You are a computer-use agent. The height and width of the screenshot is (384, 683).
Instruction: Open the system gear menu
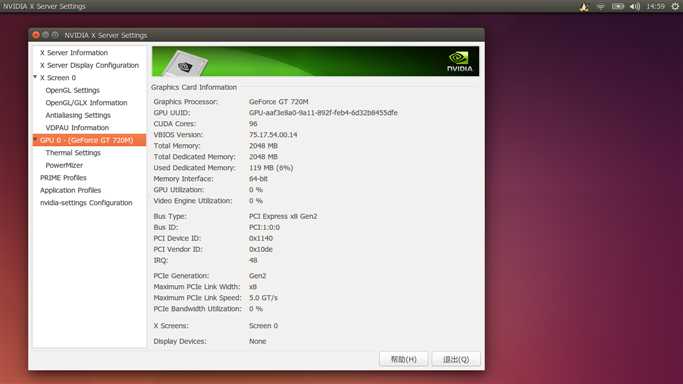pos(675,7)
